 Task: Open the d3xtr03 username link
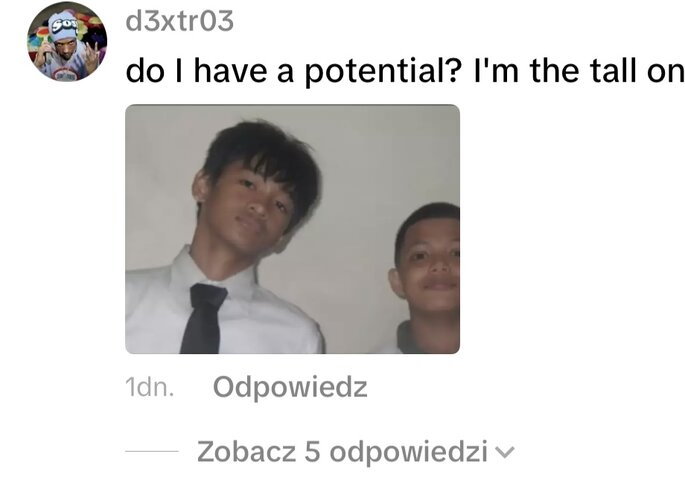(180, 21)
